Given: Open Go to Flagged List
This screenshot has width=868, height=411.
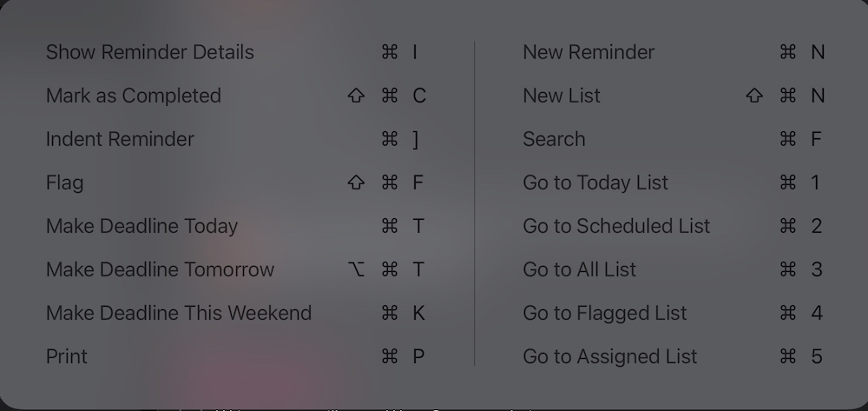Looking at the screenshot, I should (674, 313).
